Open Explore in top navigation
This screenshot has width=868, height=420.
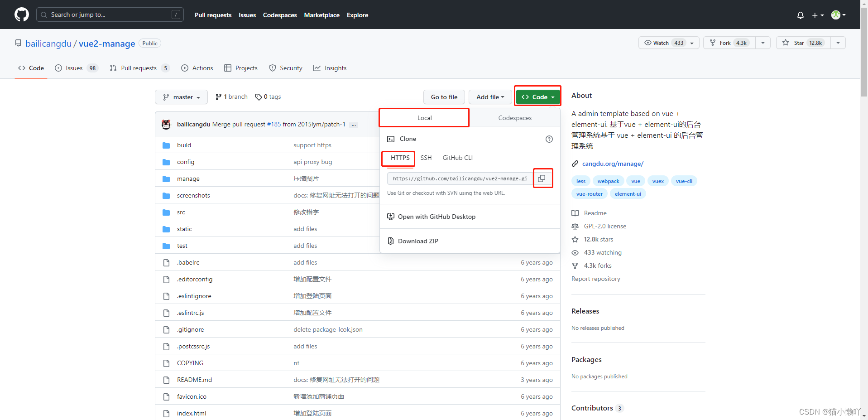coord(357,15)
